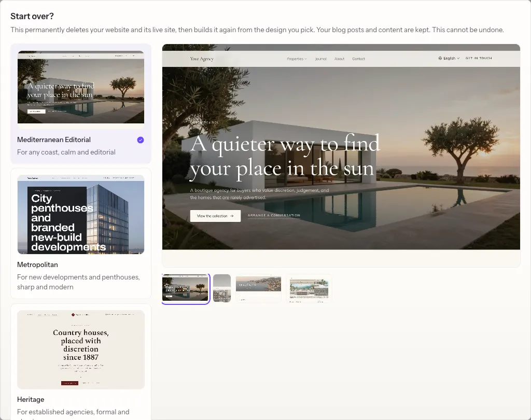Open the English language selector in the preview
Screen dimensions: 531x420
449,58
